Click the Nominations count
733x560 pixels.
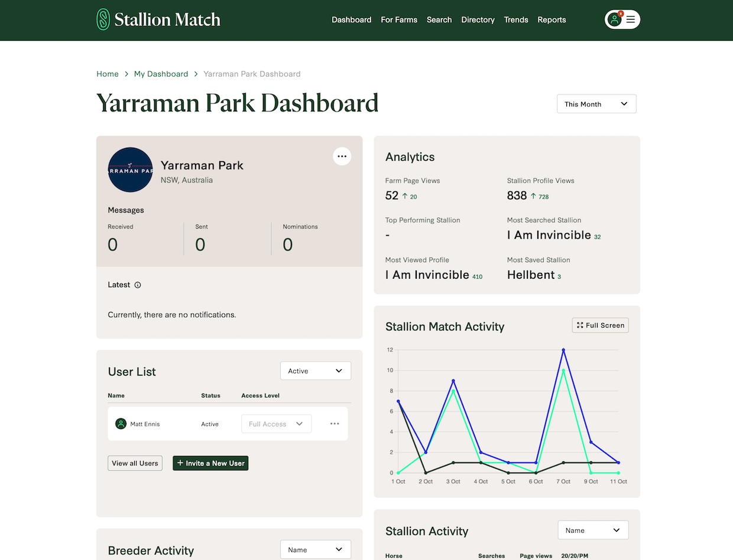(288, 245)
